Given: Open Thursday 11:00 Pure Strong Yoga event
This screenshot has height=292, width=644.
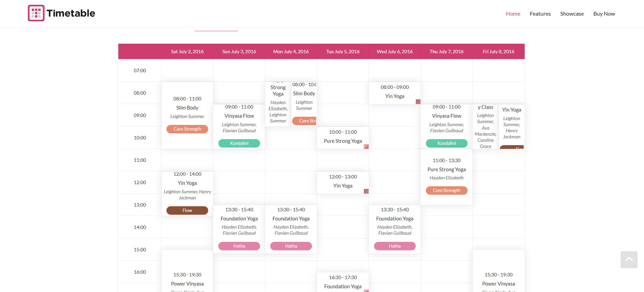Looking at the screenshot, I should pos(446,170).
